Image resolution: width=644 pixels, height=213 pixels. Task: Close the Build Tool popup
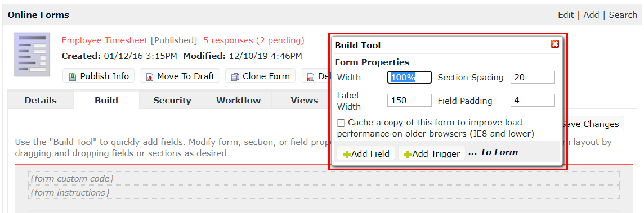pos(555,44)
